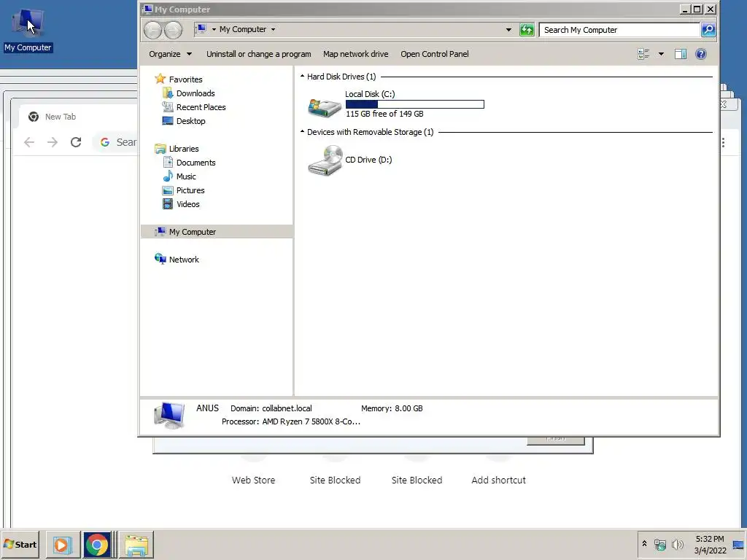This screenshot has height=560, width=747.
Task: Click the arrow after My Computer in address bar
Action: tap(273, 29)
